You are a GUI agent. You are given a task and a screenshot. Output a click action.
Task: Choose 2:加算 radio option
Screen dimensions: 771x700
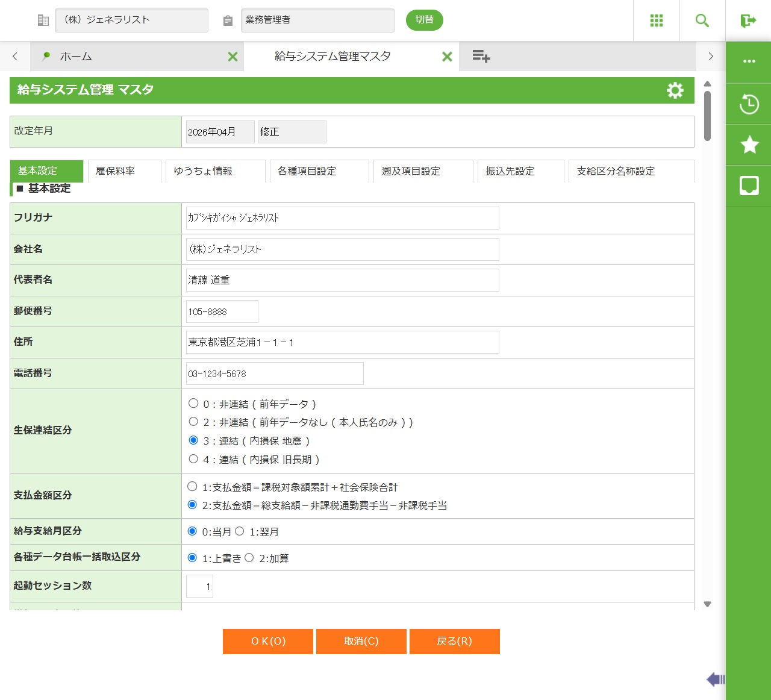point(249,558)
